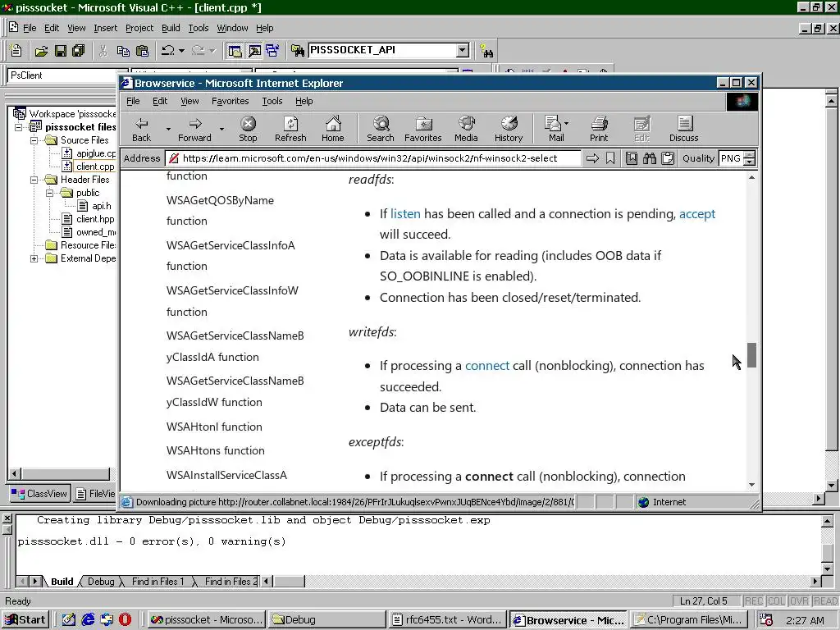The image size is (840, 630).
Task: Click the WSAHtonl function sidebar link
Action: (214, 427)
